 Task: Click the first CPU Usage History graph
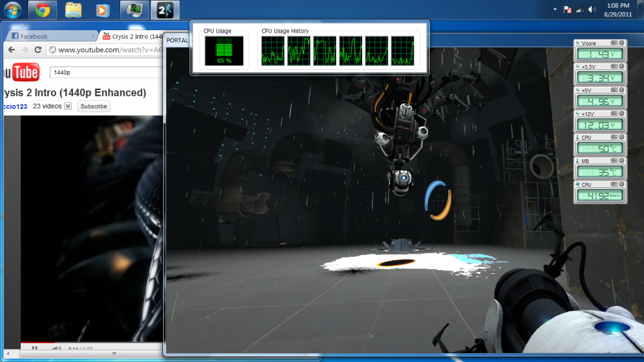tap(273, 51)
